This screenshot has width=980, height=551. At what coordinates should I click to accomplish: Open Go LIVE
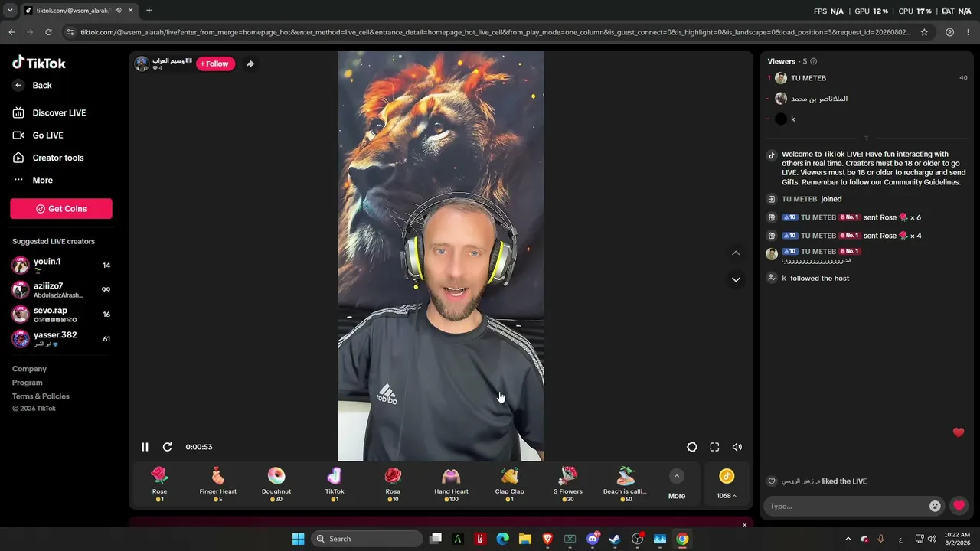click(38, 135)
